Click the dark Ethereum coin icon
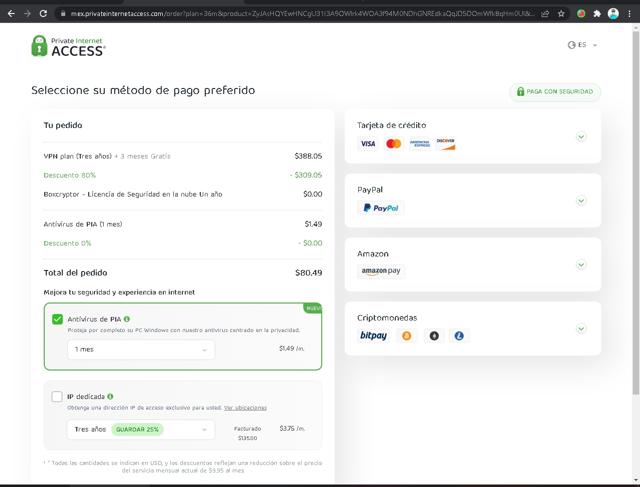 (434, 336)
